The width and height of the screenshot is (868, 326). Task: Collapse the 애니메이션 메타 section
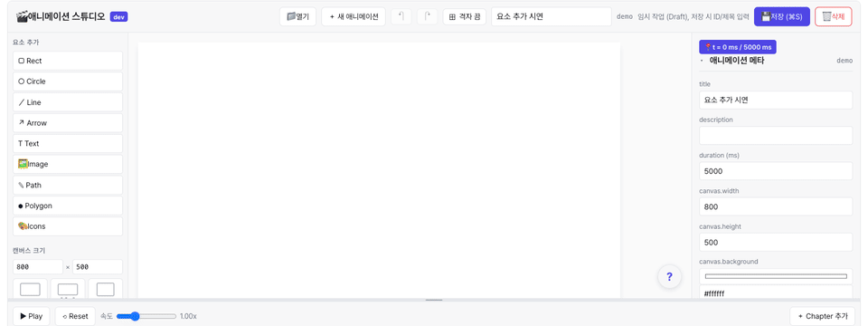click(x=702, y=61)
